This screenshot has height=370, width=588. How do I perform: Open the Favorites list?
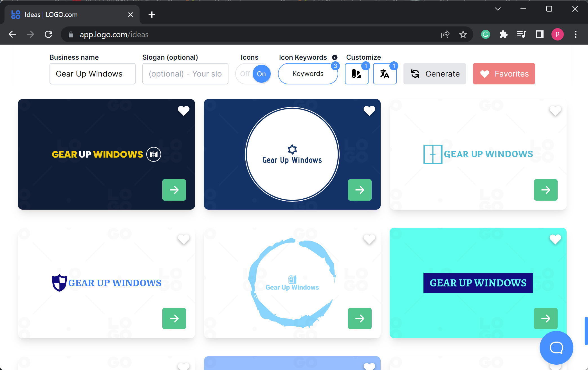[504, 74]
